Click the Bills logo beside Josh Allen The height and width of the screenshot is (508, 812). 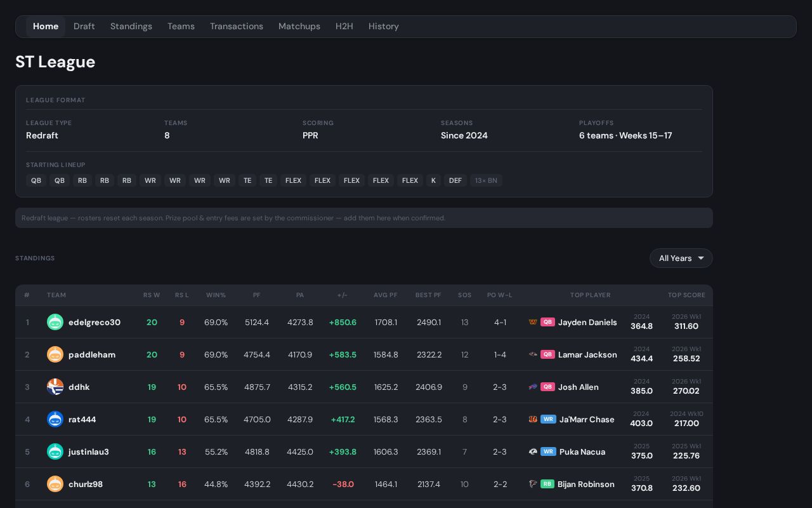pos(533,387)
